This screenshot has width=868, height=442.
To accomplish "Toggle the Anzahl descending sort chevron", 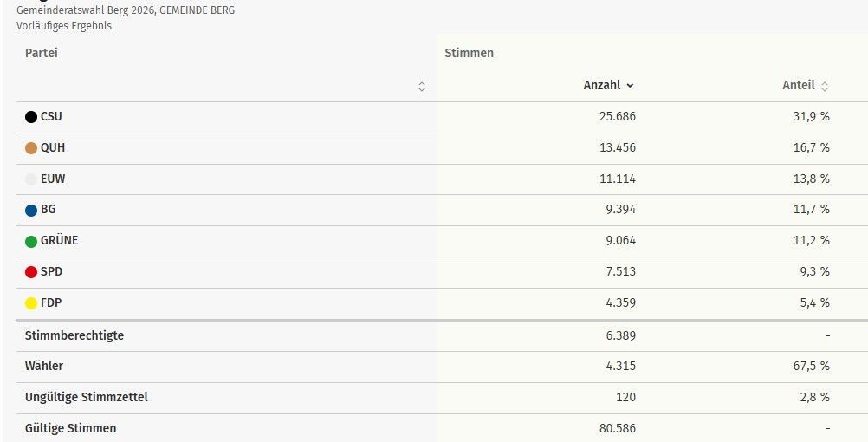I will click(630, 86).
